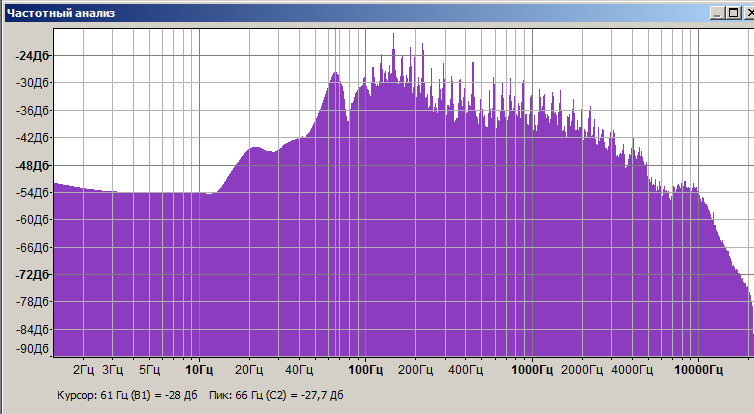The height and width of the screenshot is (414, 754).
Task: Click the -48Дб vertical axis label
Action: point(33,165)
